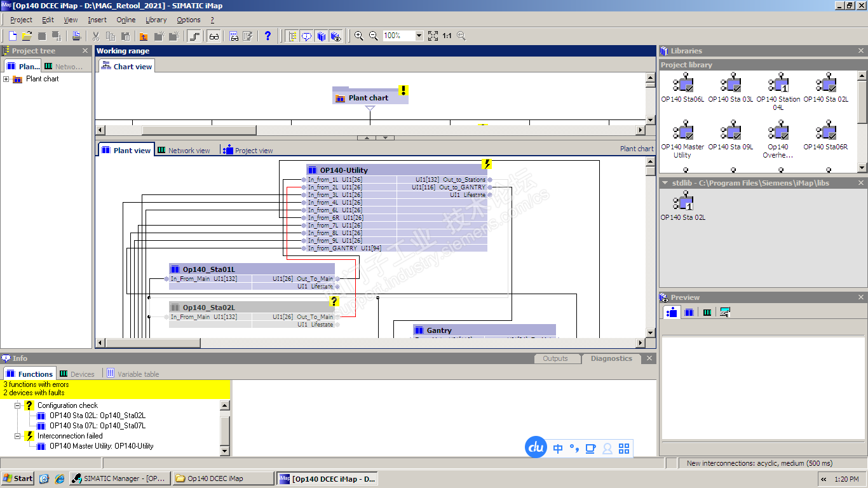Switch to the Variable table tab

point(132,374)
